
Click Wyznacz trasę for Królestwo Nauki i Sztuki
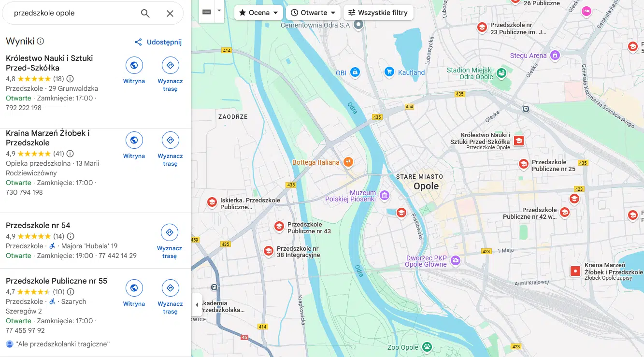tap(170, 74)
